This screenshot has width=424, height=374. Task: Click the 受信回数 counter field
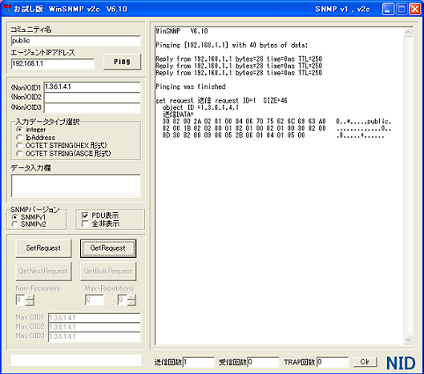tap(263, 362)
